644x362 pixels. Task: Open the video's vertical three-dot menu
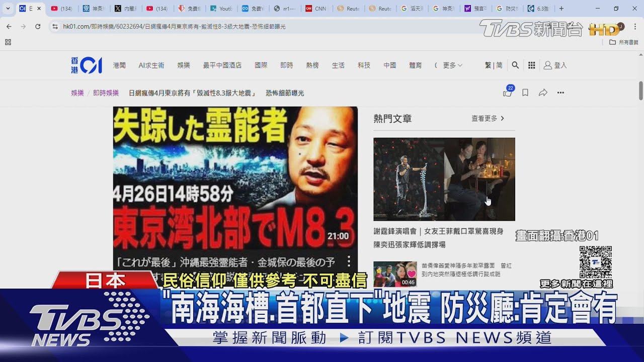pos(349,261)
